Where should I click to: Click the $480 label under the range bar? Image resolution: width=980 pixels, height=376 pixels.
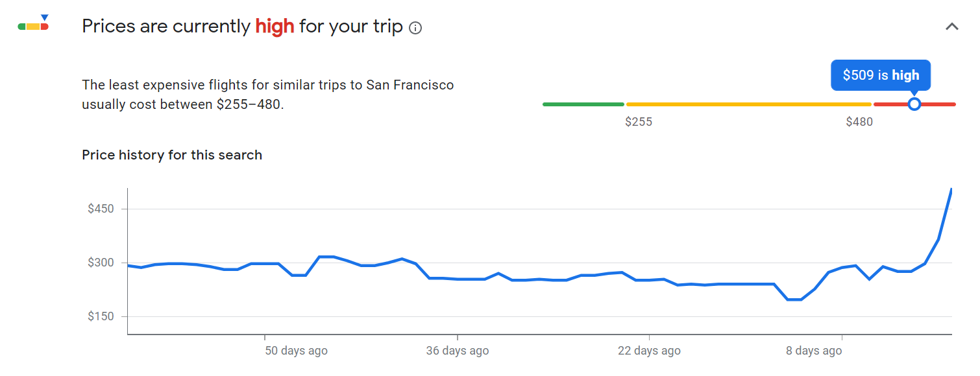pos(859,122)
